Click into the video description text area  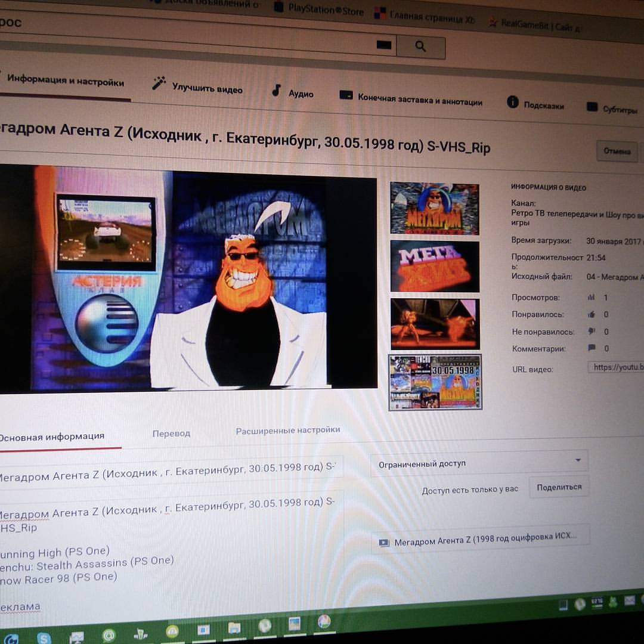point(172,555)
